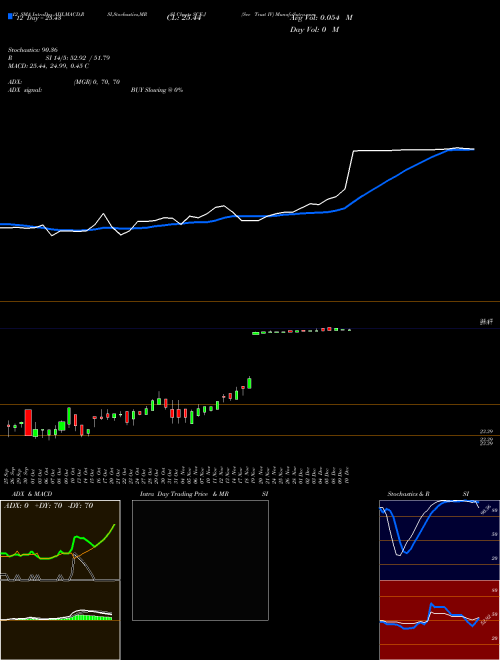Viewport: 500px width, 660px height.
Task: Click the red RSI chart panel
Action: click(439, 620)
